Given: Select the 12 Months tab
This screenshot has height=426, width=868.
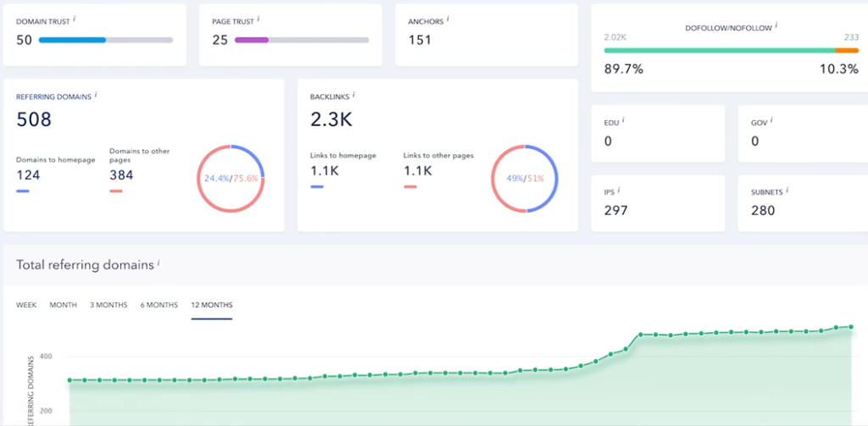Looking at the screenshot, I should (212, 305).
